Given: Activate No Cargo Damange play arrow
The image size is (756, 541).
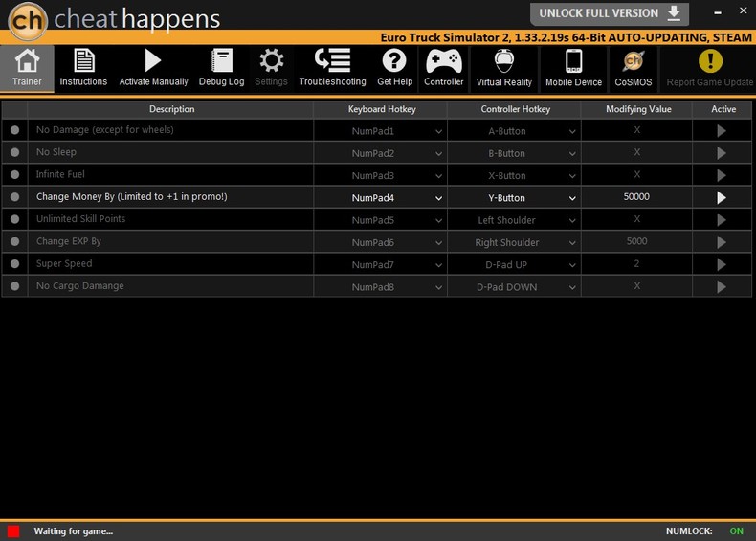Looking at the screenshot, I should [x=722, y=286].
